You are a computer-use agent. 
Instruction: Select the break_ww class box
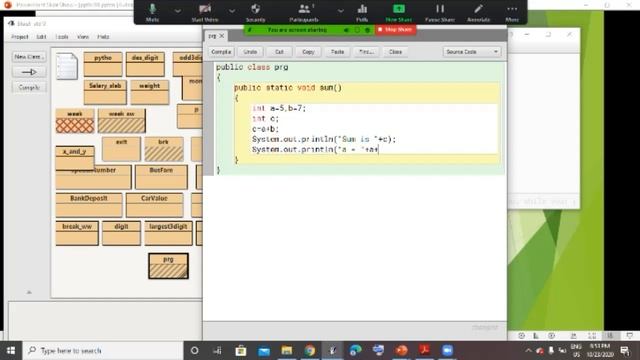pos(77,233)
